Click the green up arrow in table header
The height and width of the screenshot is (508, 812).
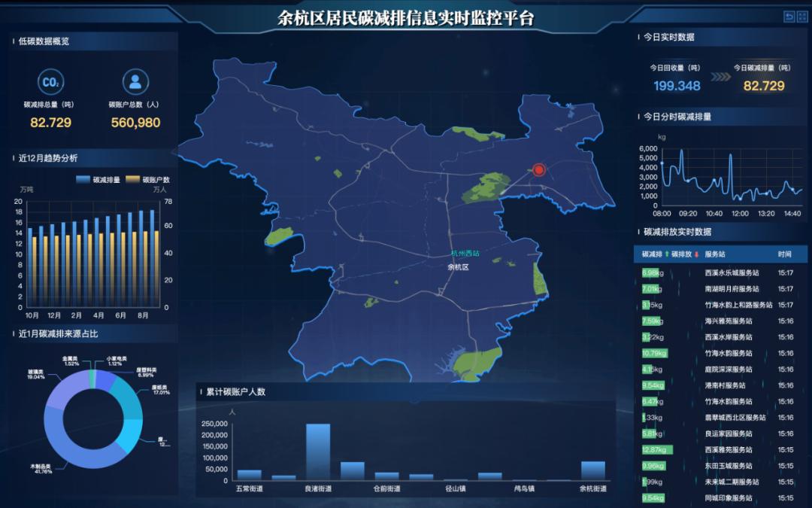tap(667, 254)
